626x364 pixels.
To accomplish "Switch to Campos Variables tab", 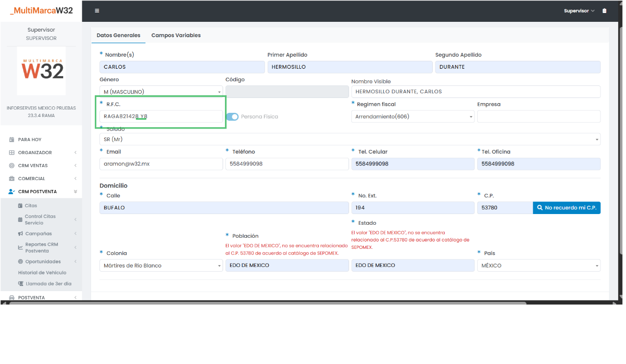I will click(176, 35).
